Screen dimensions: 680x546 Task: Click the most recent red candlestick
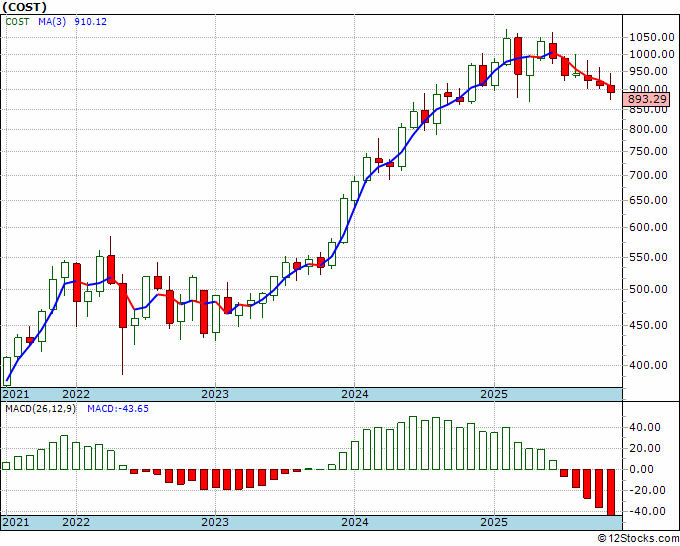[x=611, y=87]
